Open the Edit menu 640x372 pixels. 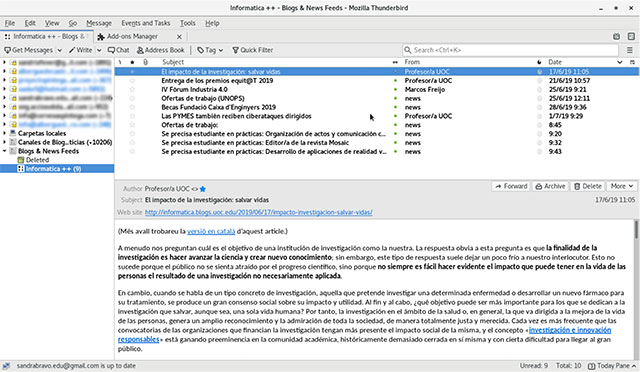tap(30, 23)
